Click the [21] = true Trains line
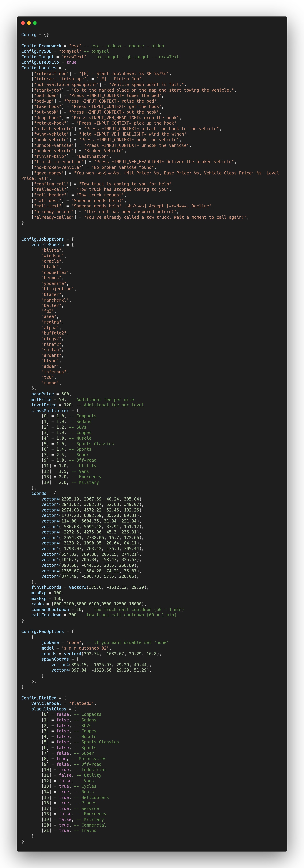The width and height of the screenshot is (304, 868). point(69,830)
